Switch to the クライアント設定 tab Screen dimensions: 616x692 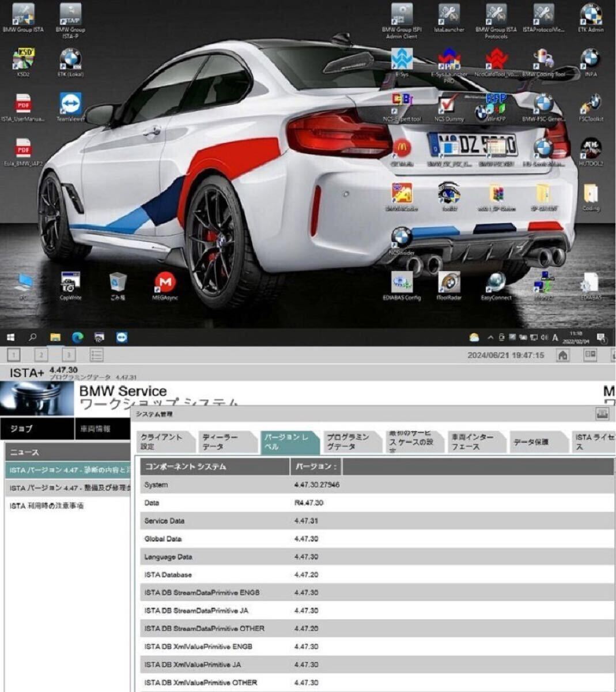point(164,442)
